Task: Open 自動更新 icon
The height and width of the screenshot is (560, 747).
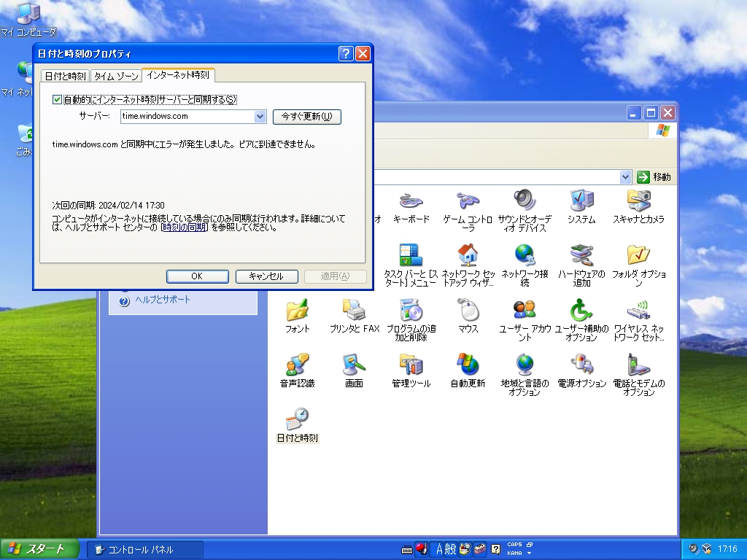Action: coord(468,372)
